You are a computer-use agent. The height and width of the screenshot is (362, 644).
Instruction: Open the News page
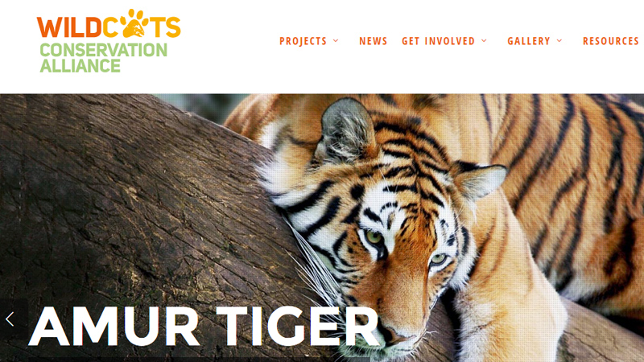coord(373,41)
